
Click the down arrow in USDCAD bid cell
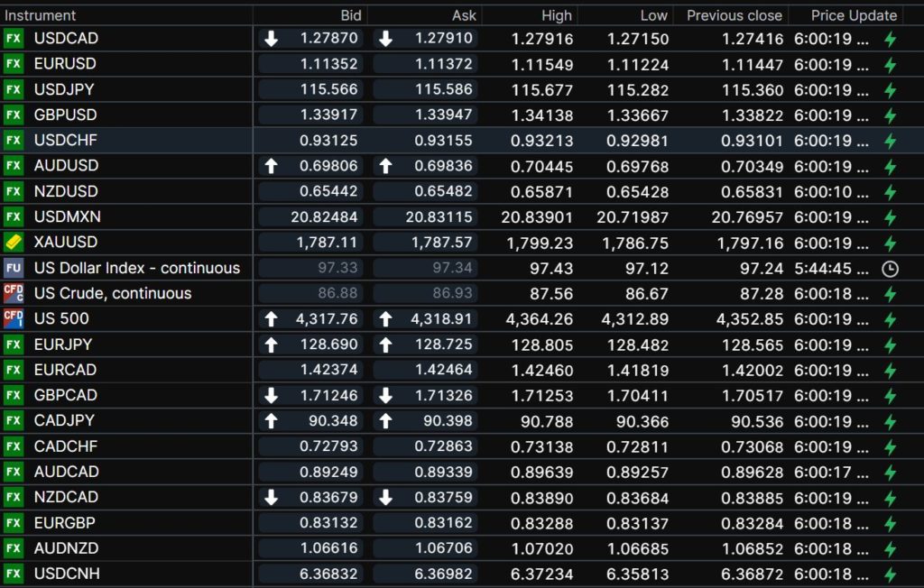click(271, 39)
